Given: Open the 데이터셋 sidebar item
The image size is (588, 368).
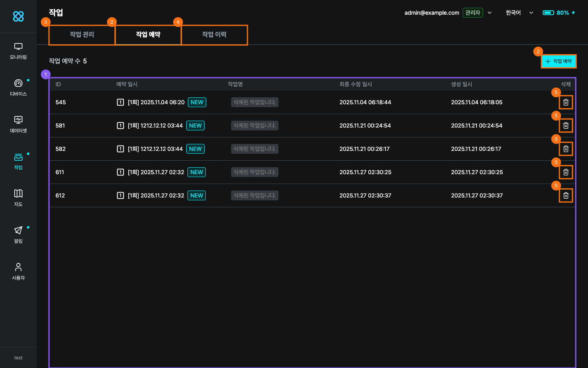Looking at the screenshot, I should [x=18, y=125].
